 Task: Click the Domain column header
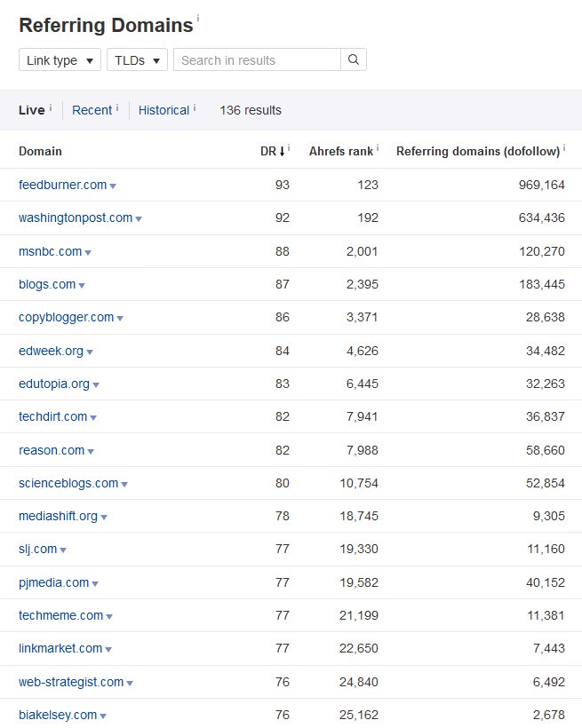coord(40,151)
